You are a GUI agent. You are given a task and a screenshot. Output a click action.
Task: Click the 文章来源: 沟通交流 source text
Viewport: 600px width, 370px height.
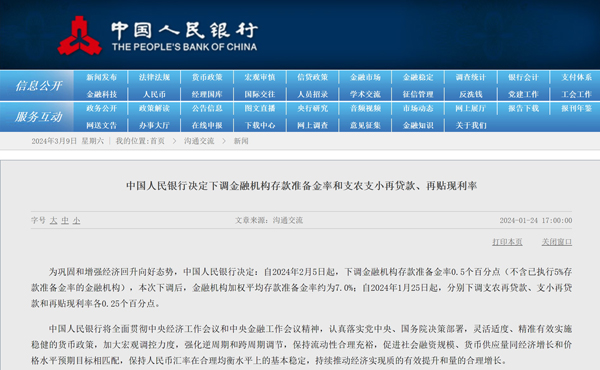click(269, 220)
